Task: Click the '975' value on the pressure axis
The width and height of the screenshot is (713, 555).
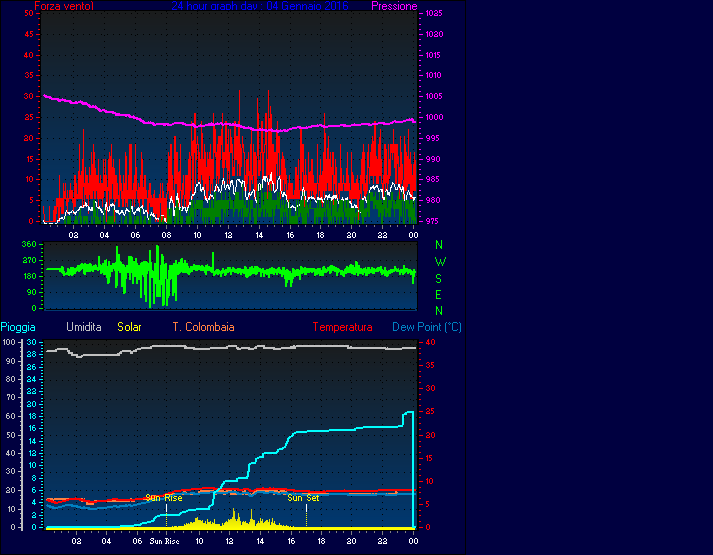Action: tap(432, 221)
